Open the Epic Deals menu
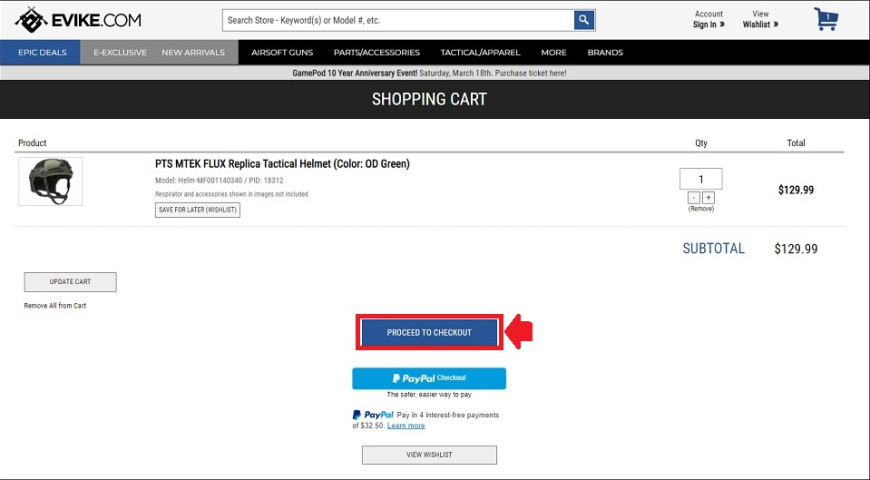The image size is (870, 480). [42, 52]
